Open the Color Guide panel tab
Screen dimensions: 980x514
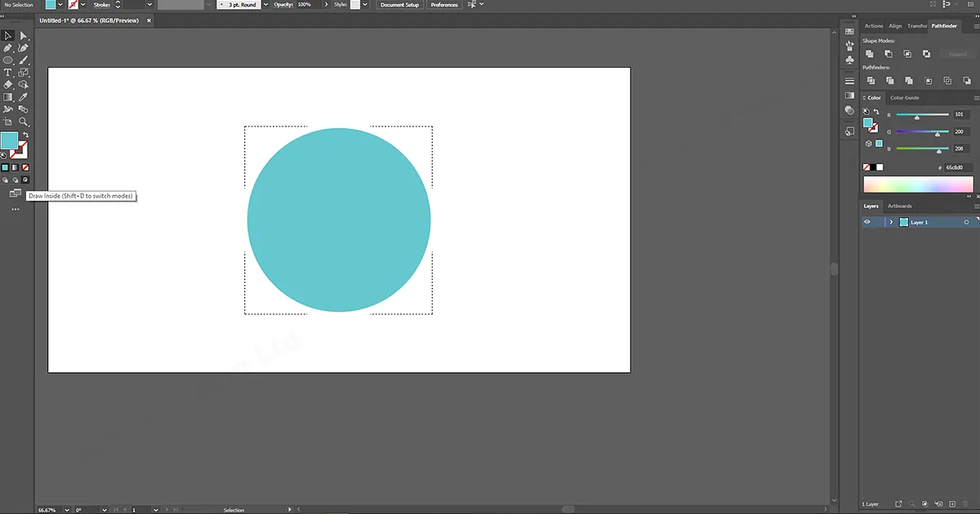pos(904,97)
